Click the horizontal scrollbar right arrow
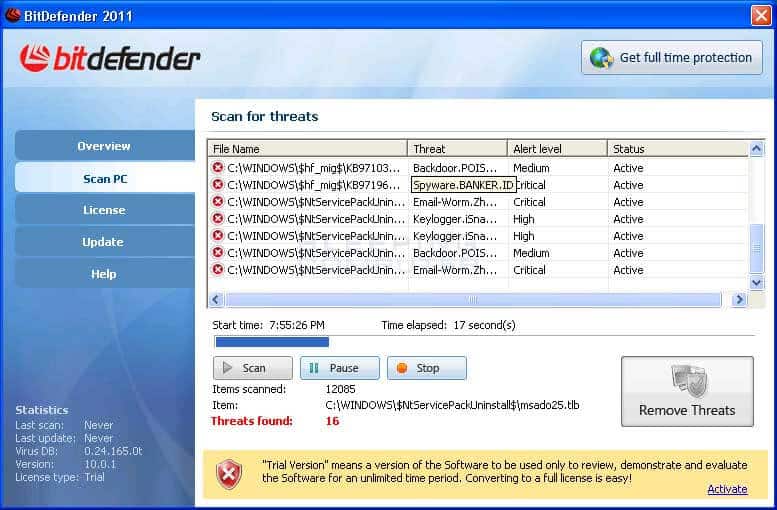The image size is (777, 510). coord(740,299)
